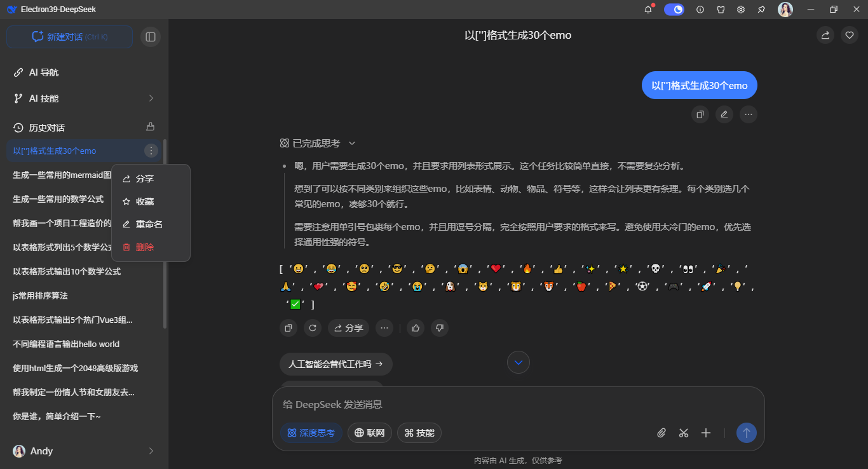The height and width of the screenshot is (469, 868).
Task: Share the response via the 分享 button
Action: (x=348, y=328)
